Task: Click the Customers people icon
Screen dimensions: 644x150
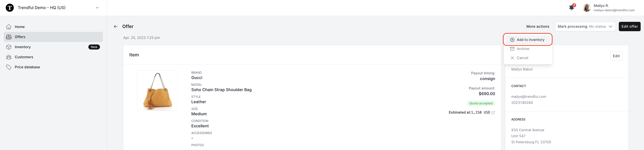Action: point(9,57)
